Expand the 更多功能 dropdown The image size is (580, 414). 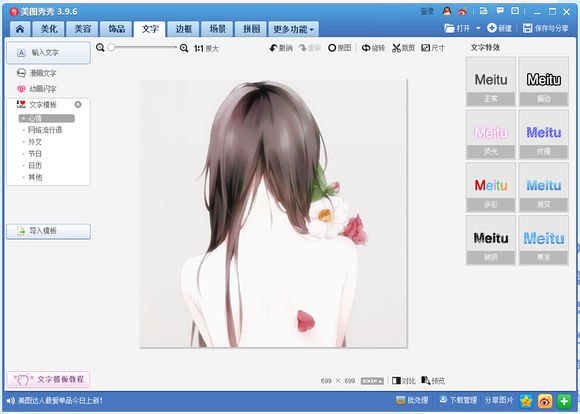coord(293,29)
